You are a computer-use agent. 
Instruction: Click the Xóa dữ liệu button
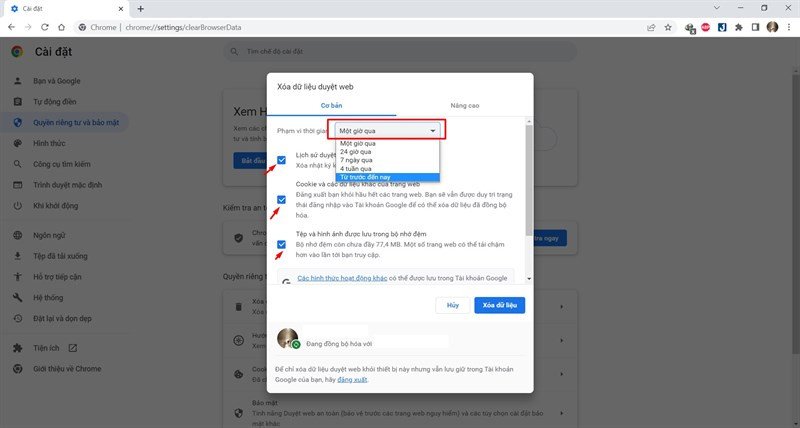(499, 305)
